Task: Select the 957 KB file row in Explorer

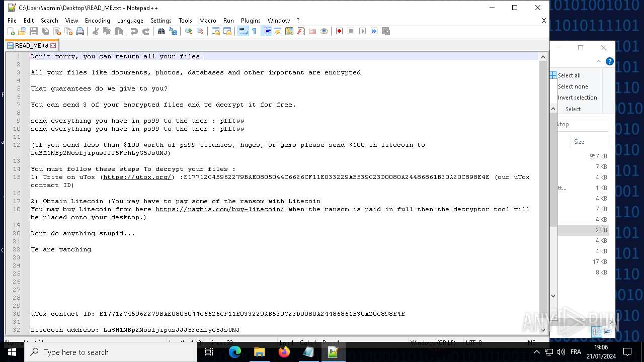Action: [583, 156]
